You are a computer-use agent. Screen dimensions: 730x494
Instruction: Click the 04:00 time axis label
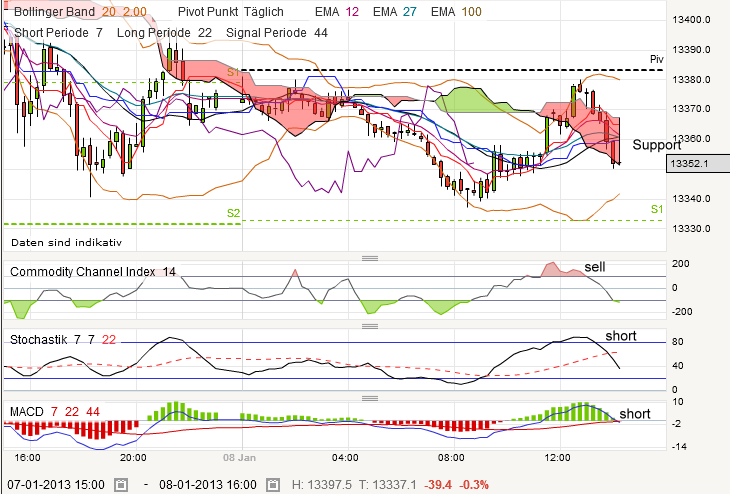(345, 458)
